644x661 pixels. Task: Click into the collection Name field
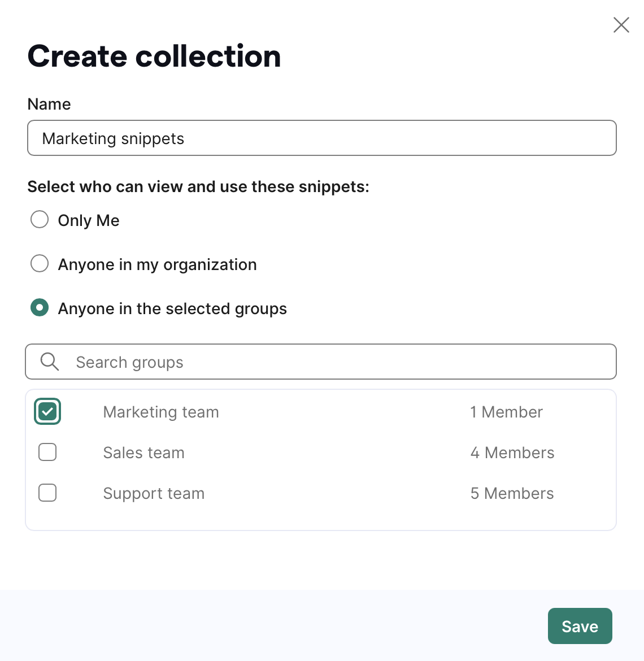coord(321,138)
